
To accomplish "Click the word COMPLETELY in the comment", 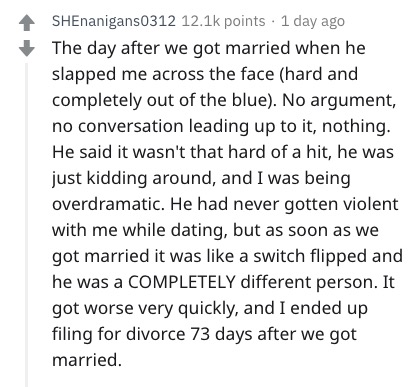I will click(182, 282).
